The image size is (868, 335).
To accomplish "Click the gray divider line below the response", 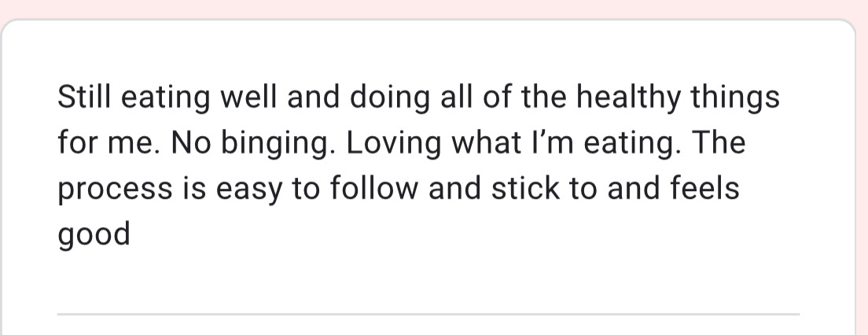I will (428, 314).
